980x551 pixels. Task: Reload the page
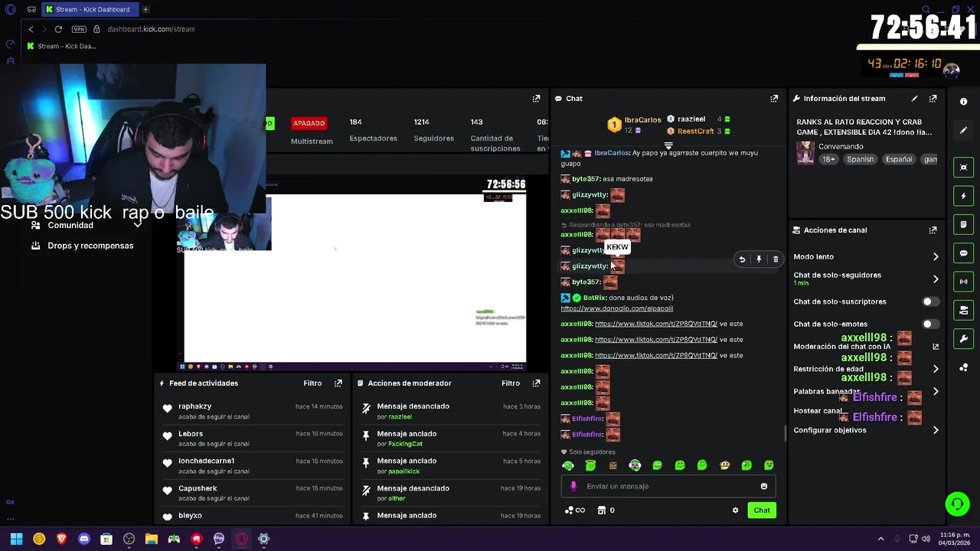[x=58, y=29]
